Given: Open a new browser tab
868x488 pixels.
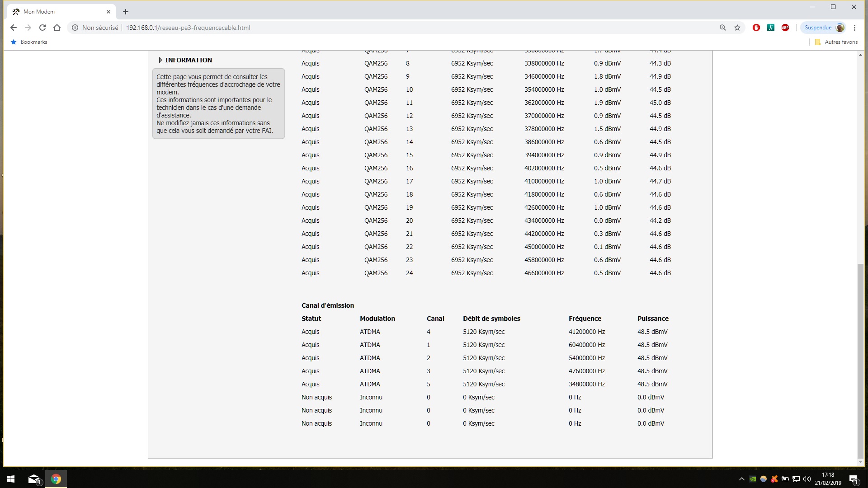Looking at the screenshot, I should [126, 12].
